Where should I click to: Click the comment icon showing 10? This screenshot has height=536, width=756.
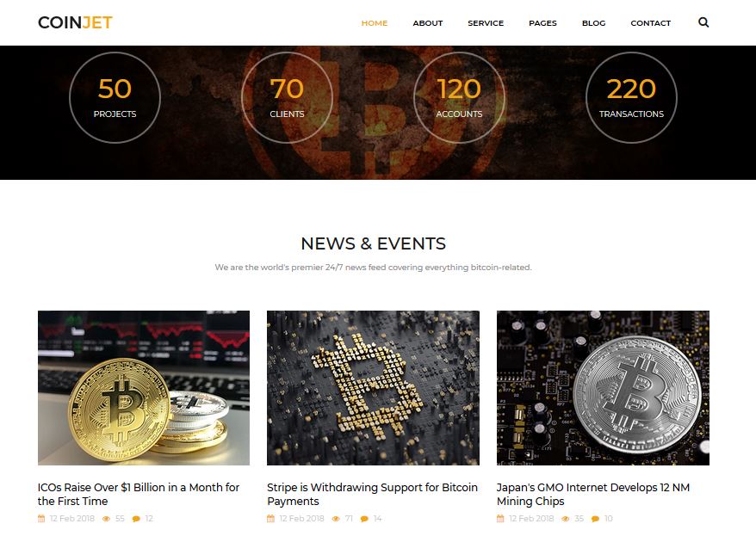(596, 519)
